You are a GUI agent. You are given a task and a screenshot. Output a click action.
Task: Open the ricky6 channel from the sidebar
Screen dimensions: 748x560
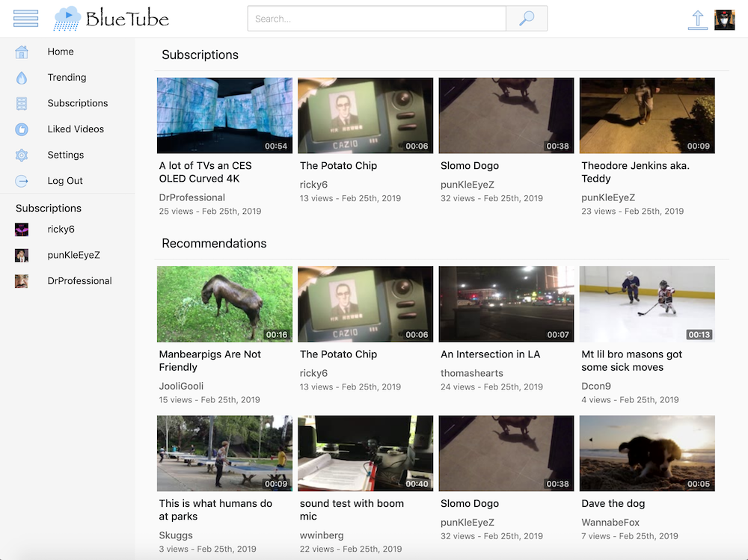pyautogui.click(x=61, y=230)
